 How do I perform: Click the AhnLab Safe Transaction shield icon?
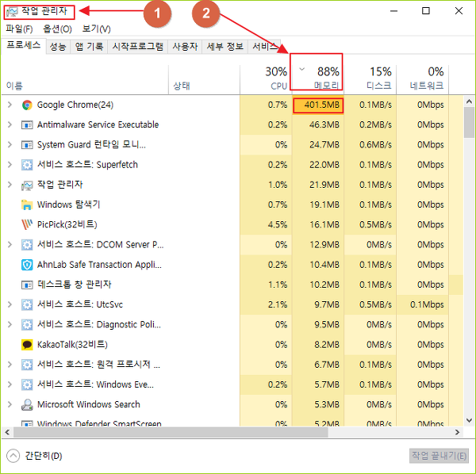(x=27, y=265)
